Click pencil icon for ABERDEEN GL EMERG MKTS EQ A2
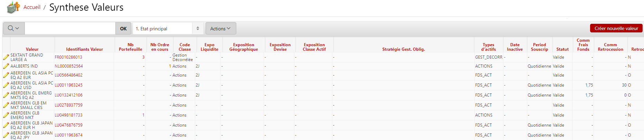644x140 pixels. coord(6,95)
